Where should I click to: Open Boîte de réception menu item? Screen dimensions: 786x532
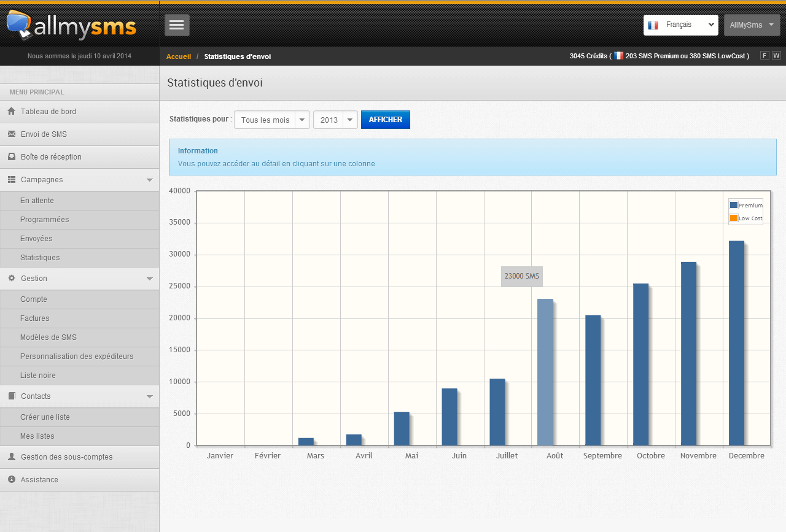pos(79,157)
